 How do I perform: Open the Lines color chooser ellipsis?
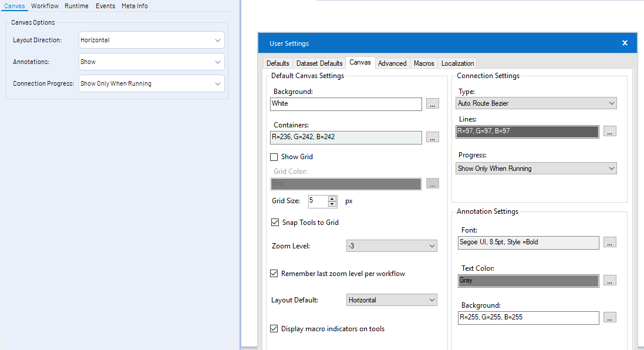coord(610,131)
